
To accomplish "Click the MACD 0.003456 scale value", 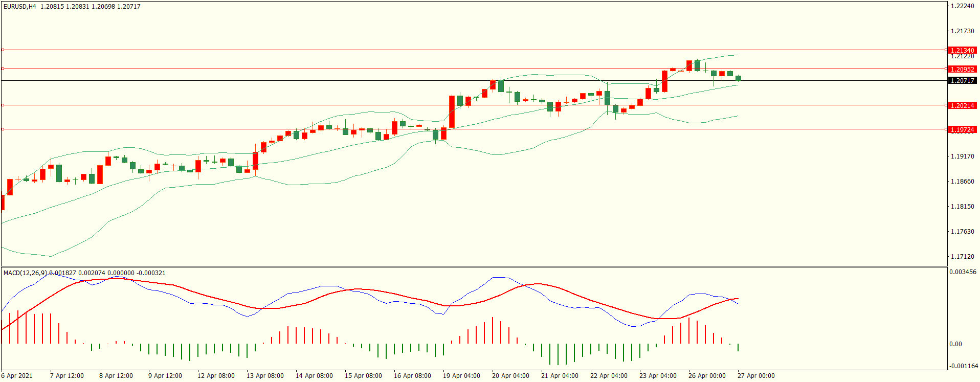I will (963, 272).
